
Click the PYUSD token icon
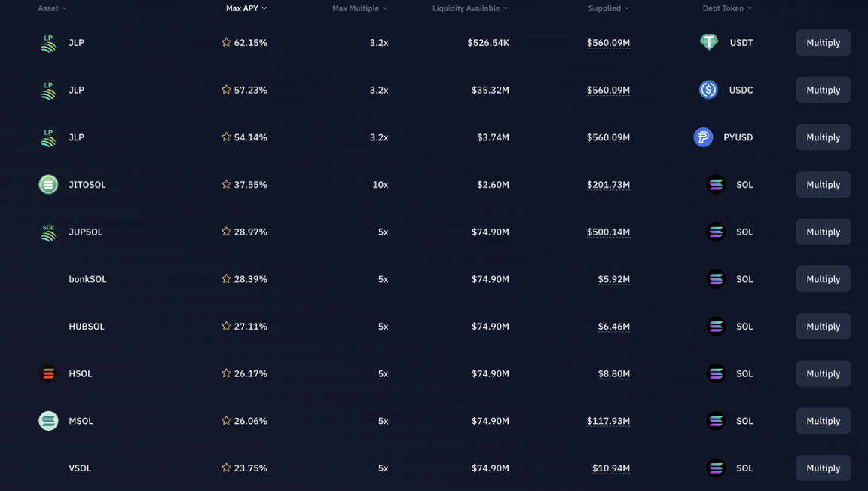point(703,137)
